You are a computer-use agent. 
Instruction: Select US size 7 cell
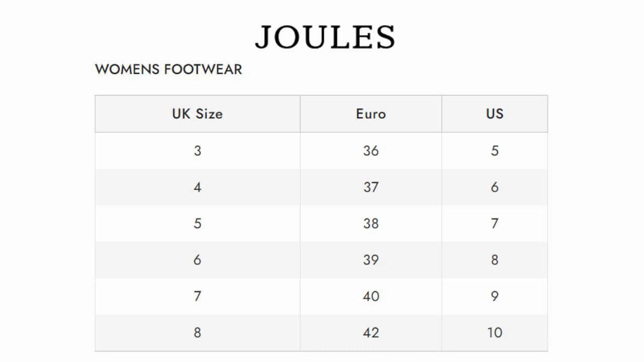click(495, 223)
